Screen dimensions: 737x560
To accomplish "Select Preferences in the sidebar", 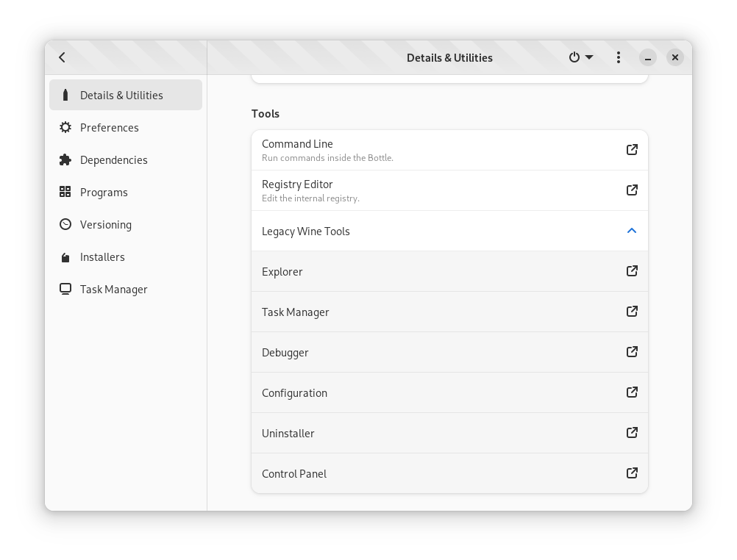I will 110,128.
